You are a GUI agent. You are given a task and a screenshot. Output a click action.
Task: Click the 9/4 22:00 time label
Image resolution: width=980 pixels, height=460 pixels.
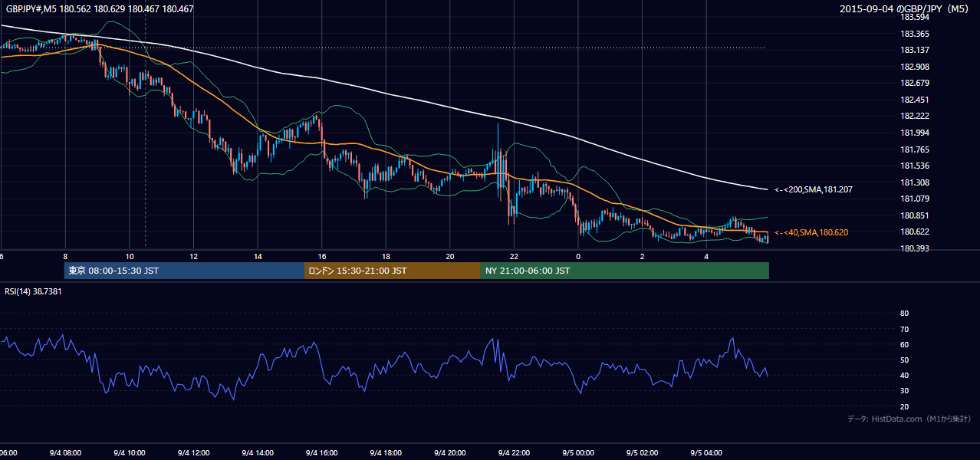pyautogui.click(x=513, y=452)
